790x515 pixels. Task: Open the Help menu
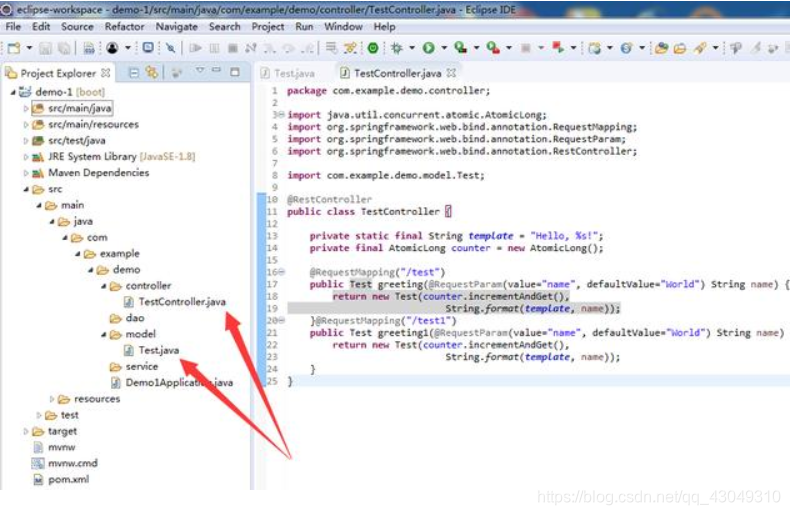click(x=384, y=27)
